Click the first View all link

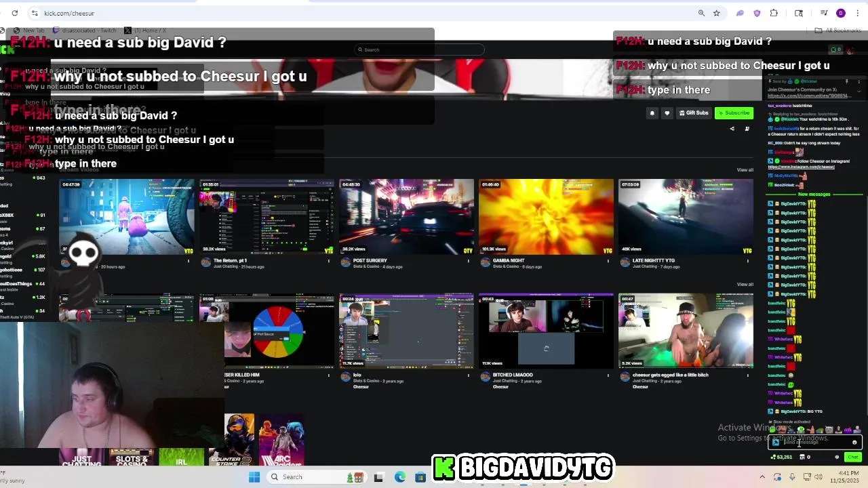(x=745, y=169)
